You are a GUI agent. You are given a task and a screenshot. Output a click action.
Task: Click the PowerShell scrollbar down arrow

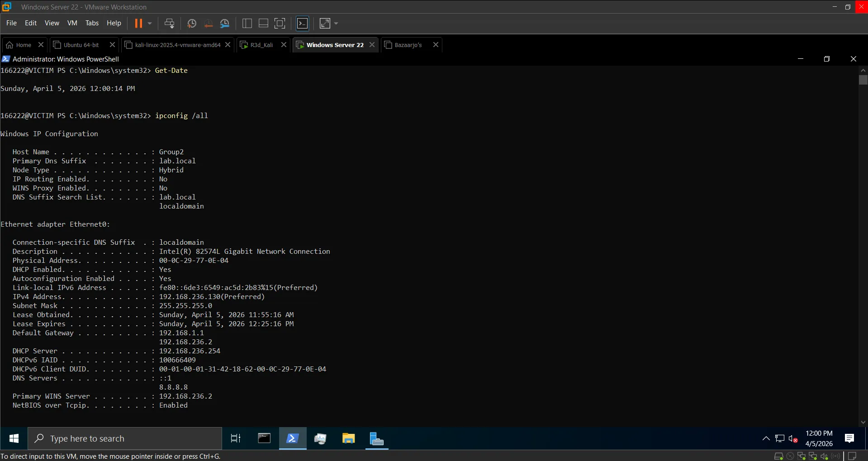[863, 422]
